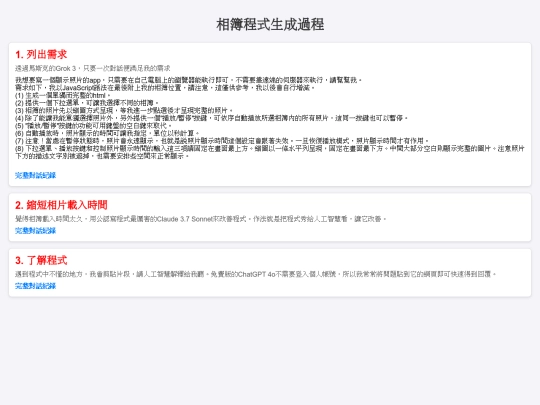This screenshot has width=540, height=405.
Task: Click requirement (4) about 播放/暫停 按鍵
Action: click(211, 118)
